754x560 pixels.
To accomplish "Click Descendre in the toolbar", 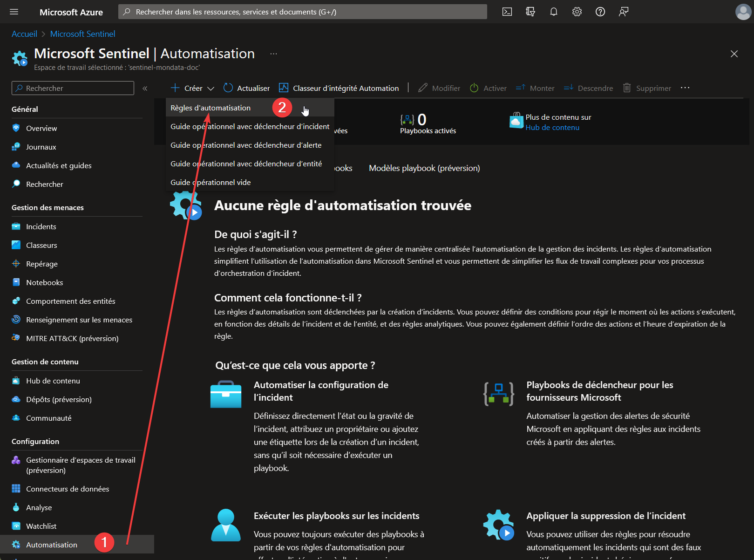I will coord(588,88).
